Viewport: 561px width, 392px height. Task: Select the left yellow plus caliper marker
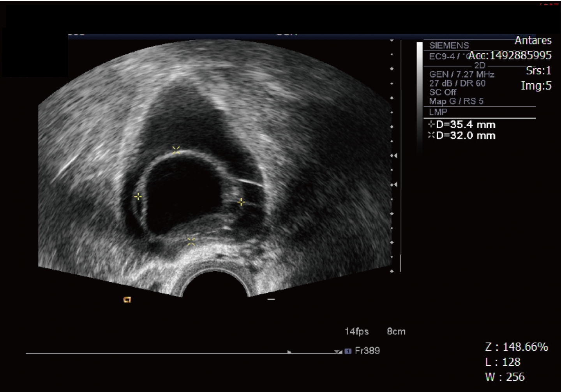tap(138, 197)
